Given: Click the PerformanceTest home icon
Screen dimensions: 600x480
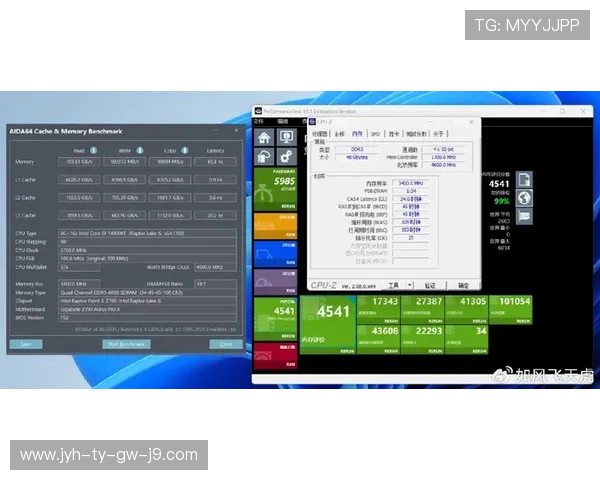Looking at the screenshot, I should [x=264, y=138].
